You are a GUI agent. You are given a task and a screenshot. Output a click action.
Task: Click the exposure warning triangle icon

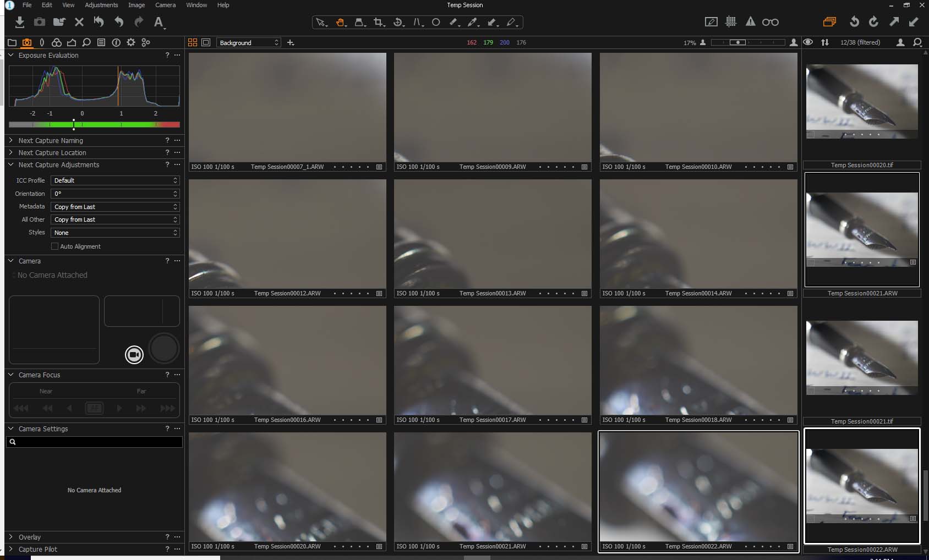pos(750,22)
